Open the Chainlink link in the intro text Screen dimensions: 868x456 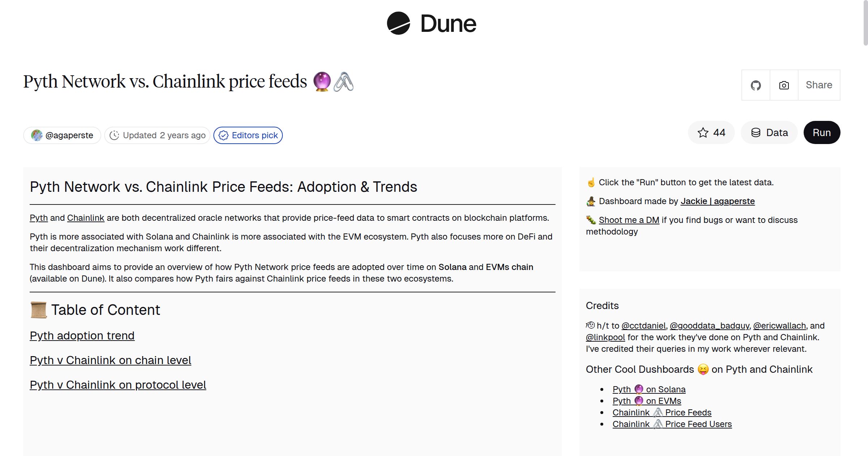[x=85, y=218]
